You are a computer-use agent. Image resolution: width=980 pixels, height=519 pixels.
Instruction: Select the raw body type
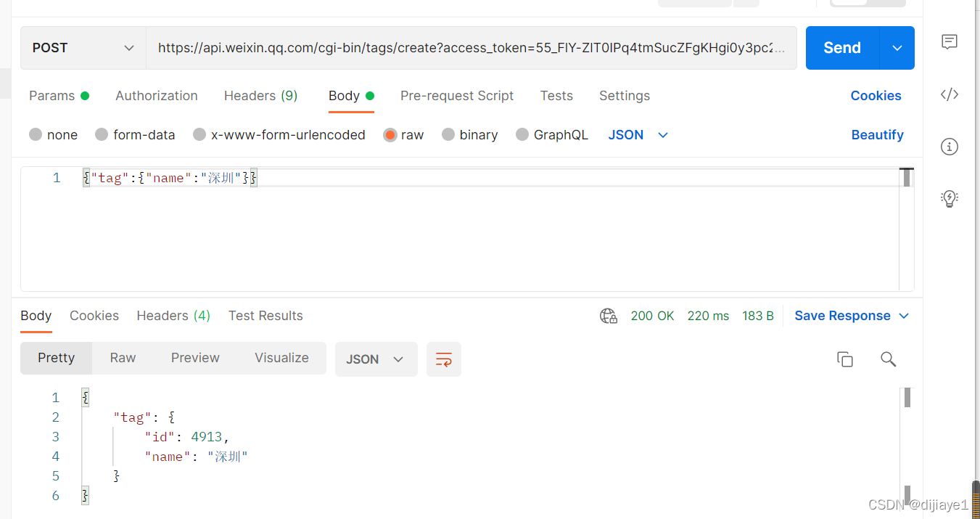point(404,135)
